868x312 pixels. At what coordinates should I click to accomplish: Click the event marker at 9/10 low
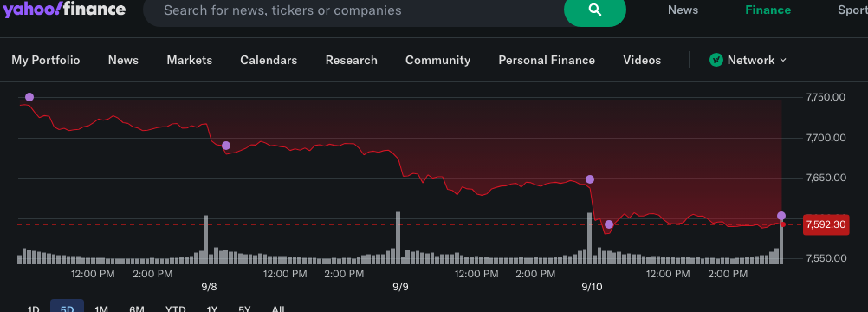[x=609, y=224]
